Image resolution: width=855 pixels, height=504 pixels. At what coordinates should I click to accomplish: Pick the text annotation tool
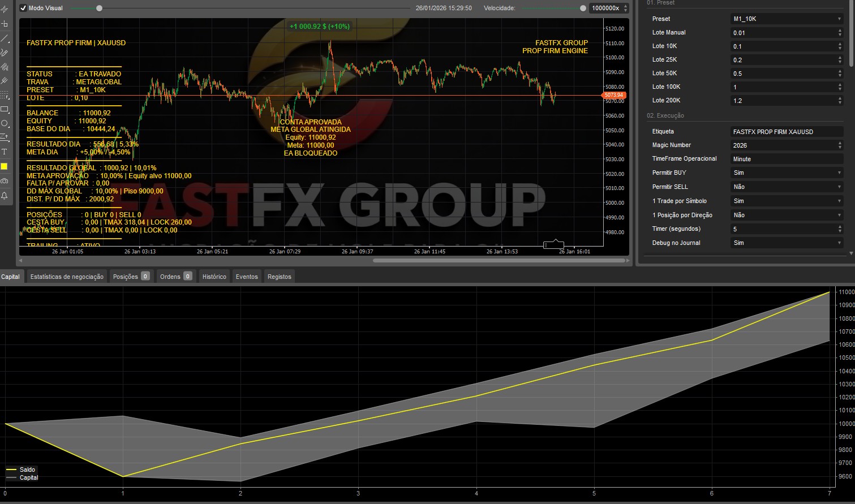(5, 152)
